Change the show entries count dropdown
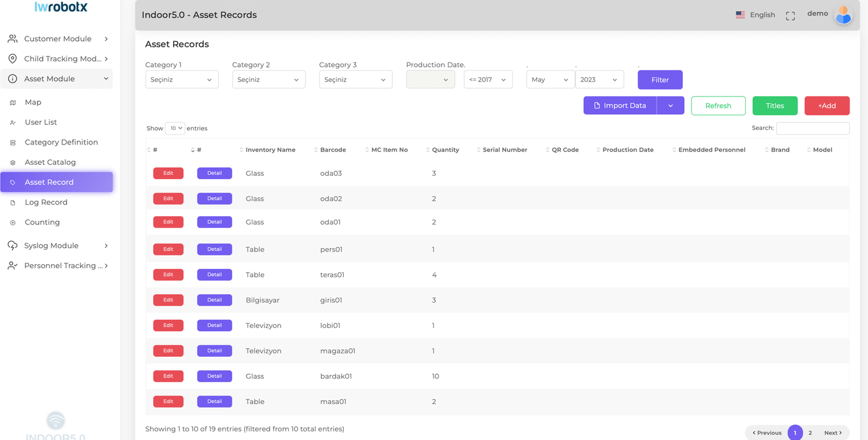Viewport: 868px width, 440px height. pyautogui.click(x=175, y=128)
